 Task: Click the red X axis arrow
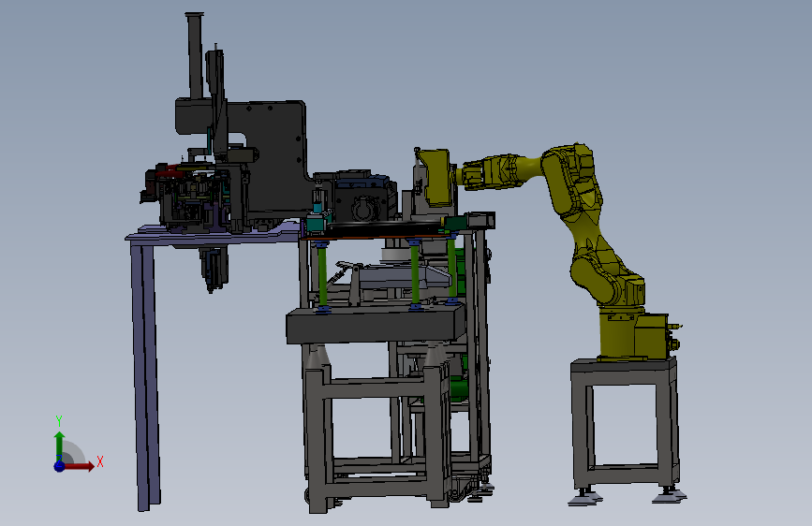tap(79, 466)
